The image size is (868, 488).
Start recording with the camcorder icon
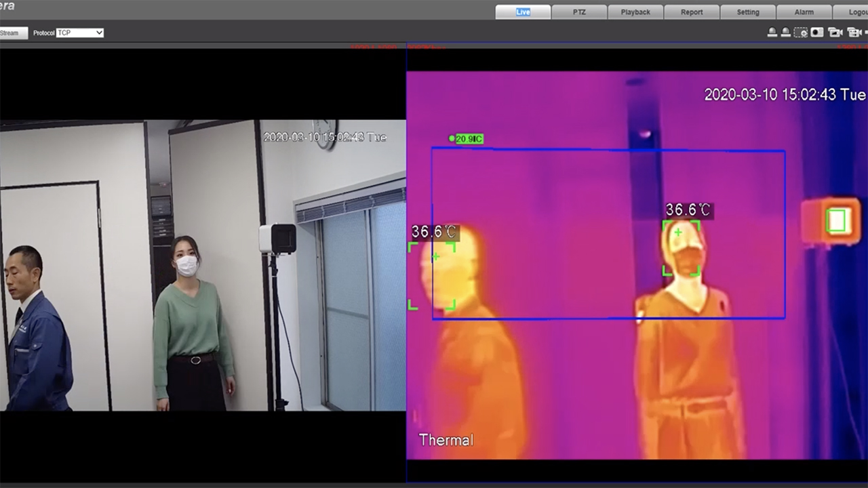[835, 33]
